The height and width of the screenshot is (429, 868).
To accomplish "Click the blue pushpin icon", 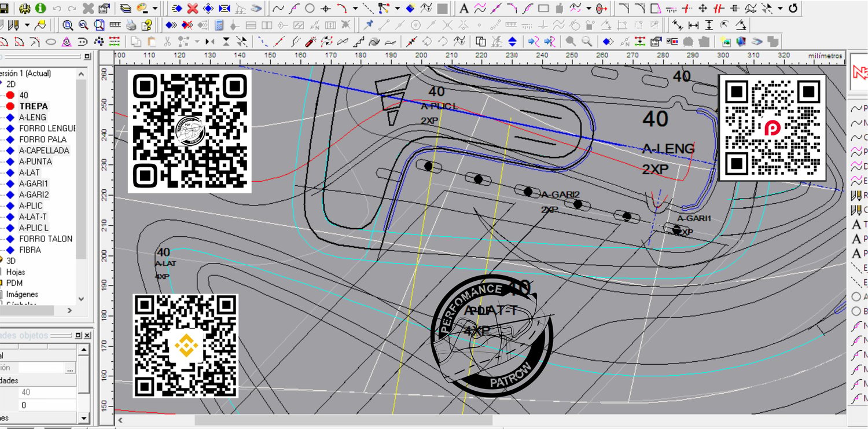I will 368,25.
